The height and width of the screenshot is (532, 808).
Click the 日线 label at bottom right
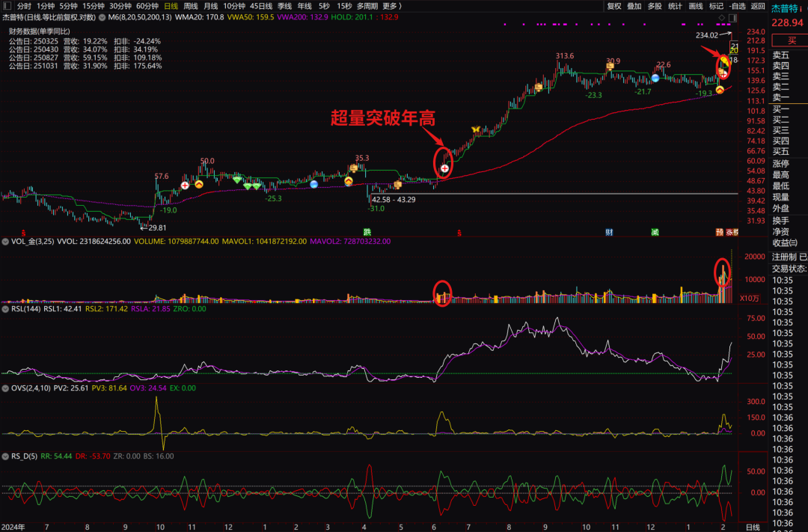753,527
